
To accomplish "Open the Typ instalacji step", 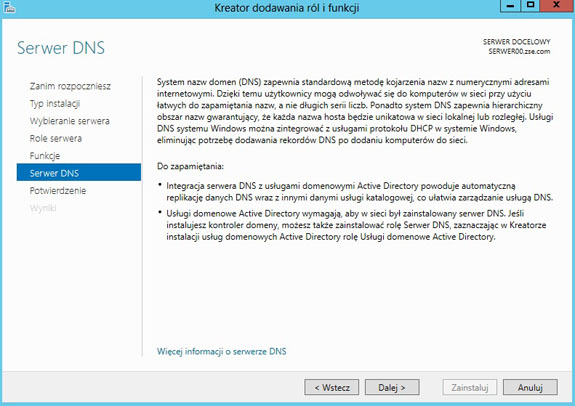I will [x=55, y=104].
